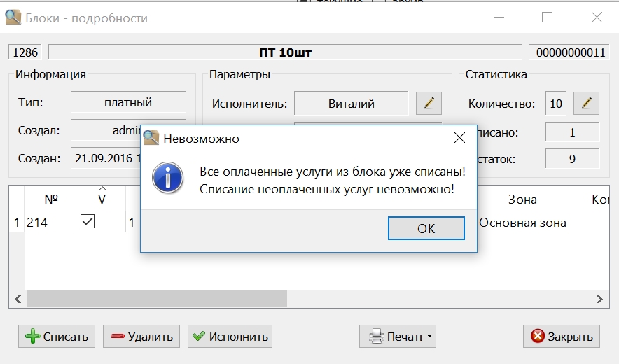The height and width of the screenshot is (364, 619).
Task: Click the Исполнить button
Action: coord(230,337)
